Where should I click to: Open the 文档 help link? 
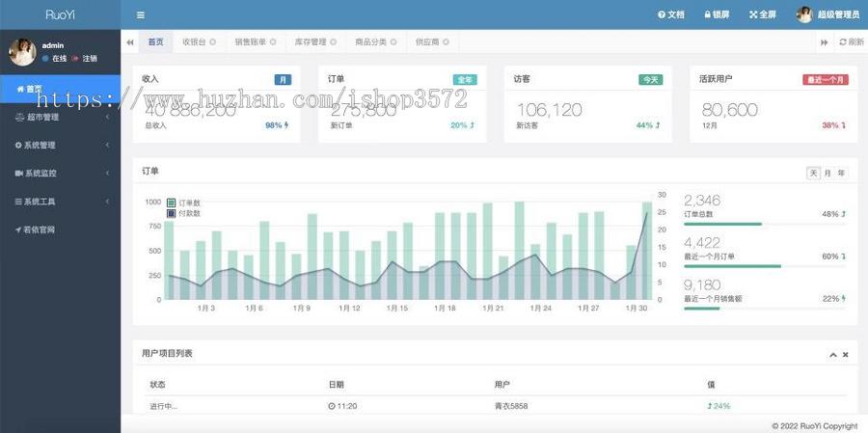(x=671, y=15)
